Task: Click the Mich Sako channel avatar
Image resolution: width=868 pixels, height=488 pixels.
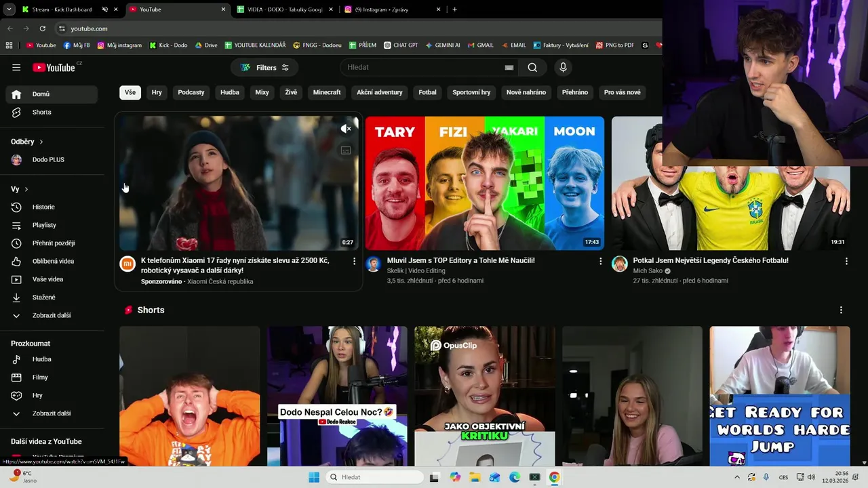Action: [x=619, y=264]
